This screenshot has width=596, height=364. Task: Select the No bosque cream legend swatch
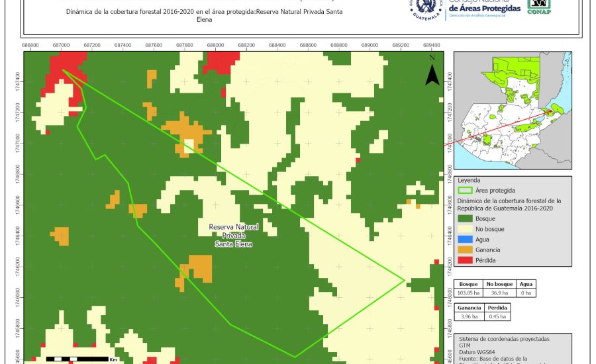coord(466,229)
